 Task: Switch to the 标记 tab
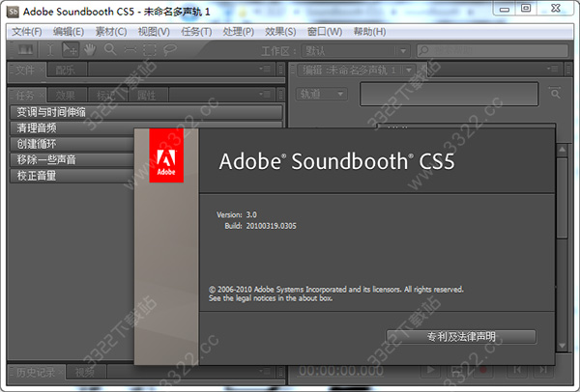coord(106,96)
